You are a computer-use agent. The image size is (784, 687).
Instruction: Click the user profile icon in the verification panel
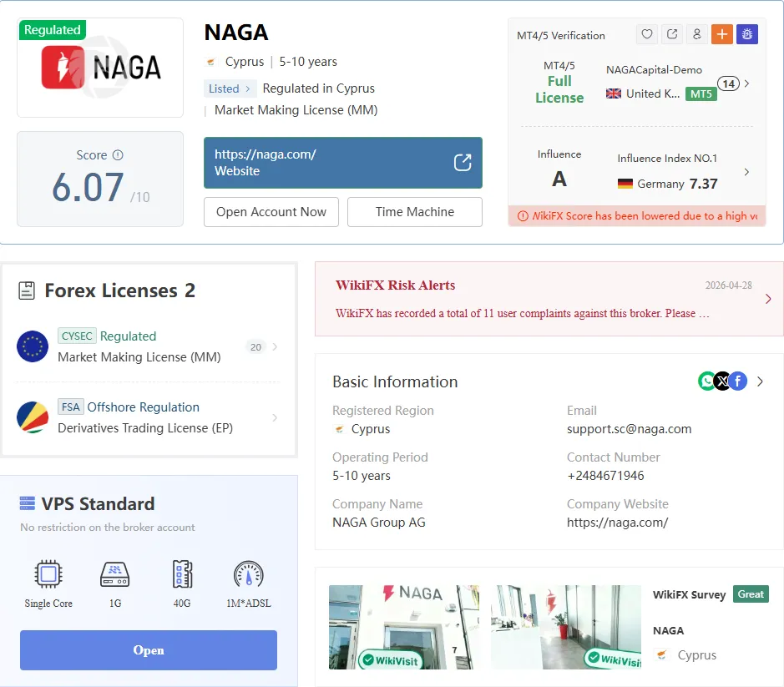pos(697,34)
